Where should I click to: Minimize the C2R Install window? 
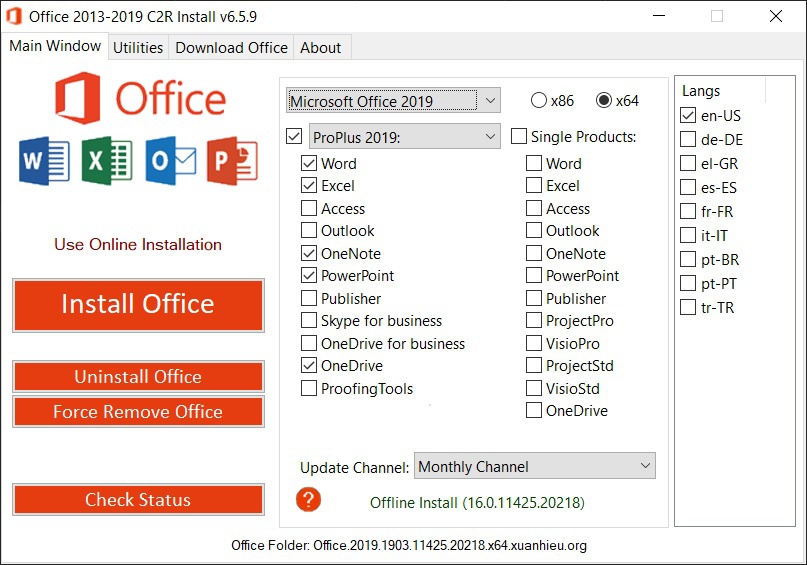click(659, 16)
